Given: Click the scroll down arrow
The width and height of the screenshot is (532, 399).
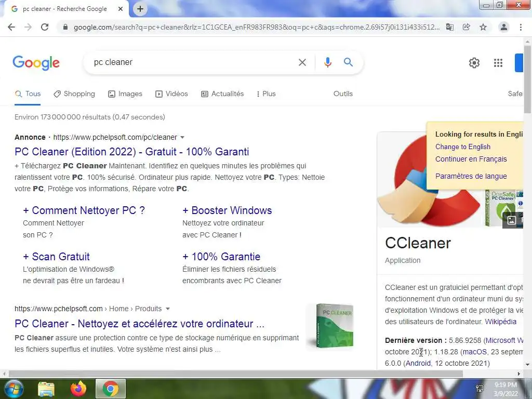Looking at the screenshot, I should tap(528, 365).
